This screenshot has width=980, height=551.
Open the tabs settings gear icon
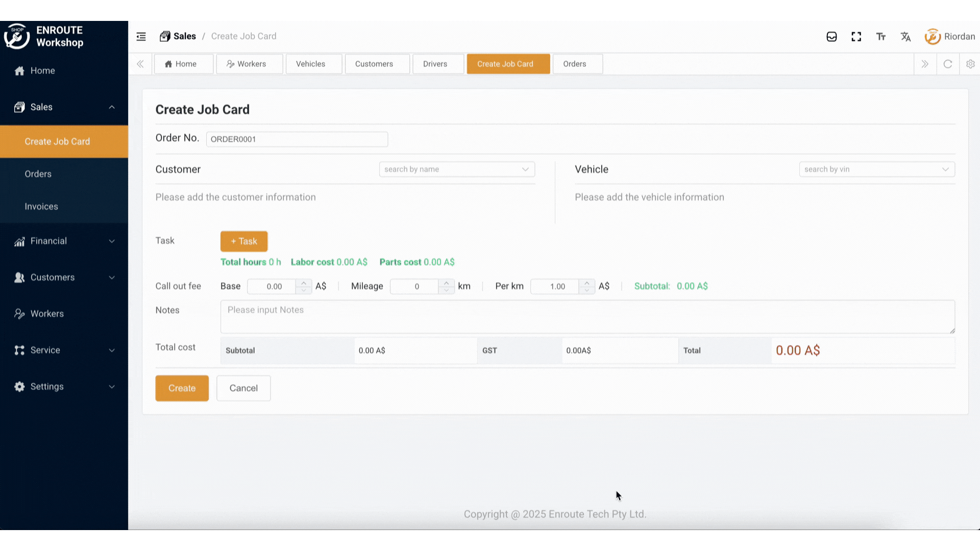tap(971, 64)
